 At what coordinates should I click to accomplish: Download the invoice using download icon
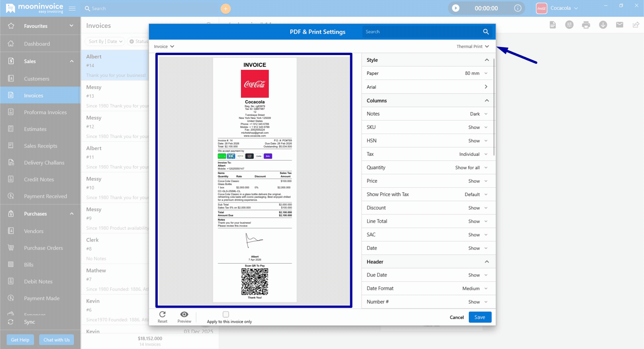(603, 25)
